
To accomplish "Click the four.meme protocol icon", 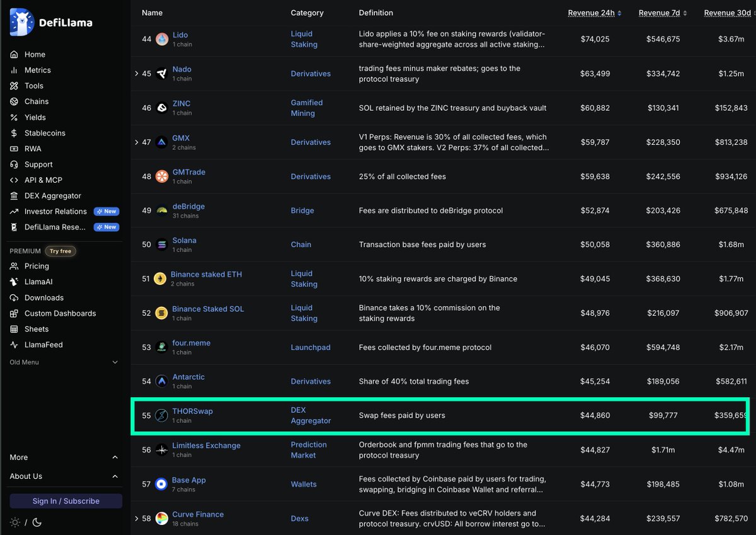I will point(162,347).
